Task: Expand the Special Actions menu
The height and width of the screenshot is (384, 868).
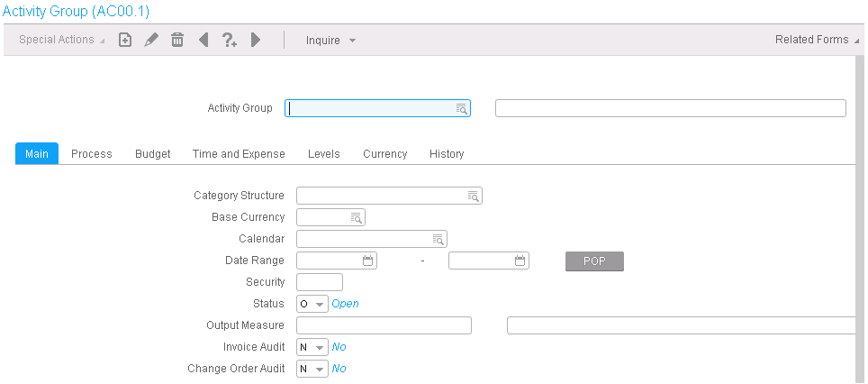Action: [x=61, y=40]
